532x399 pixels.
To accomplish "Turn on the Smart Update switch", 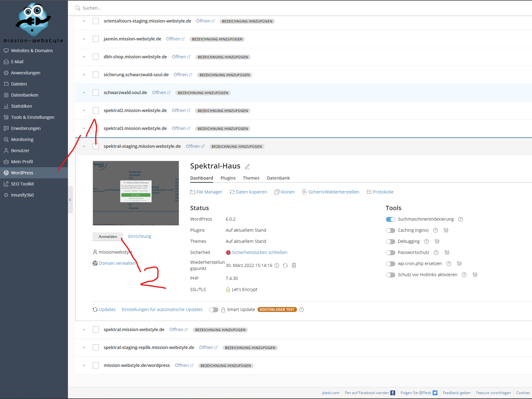I will point(213,310).
